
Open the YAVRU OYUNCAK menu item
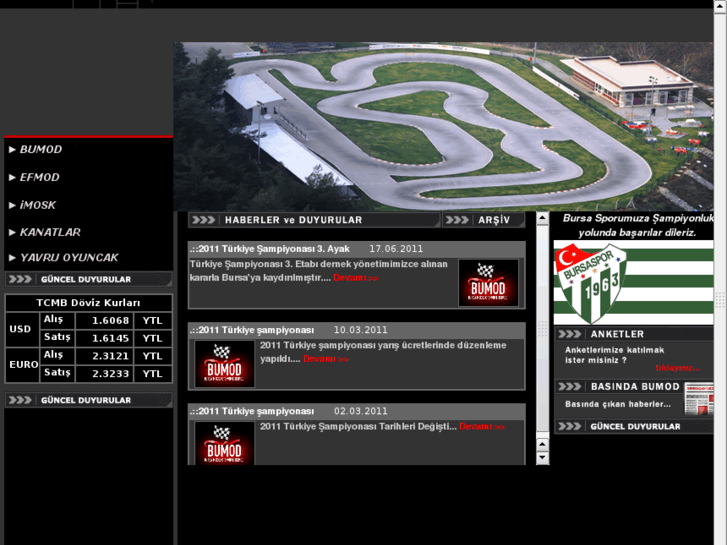pos(69,257)
